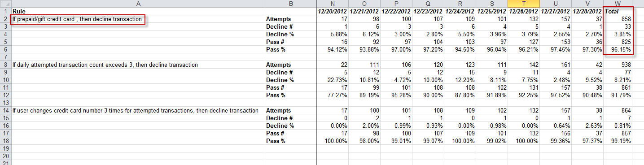The image size is (644, 165).
Task: Select the column W header
Action: 618,4
